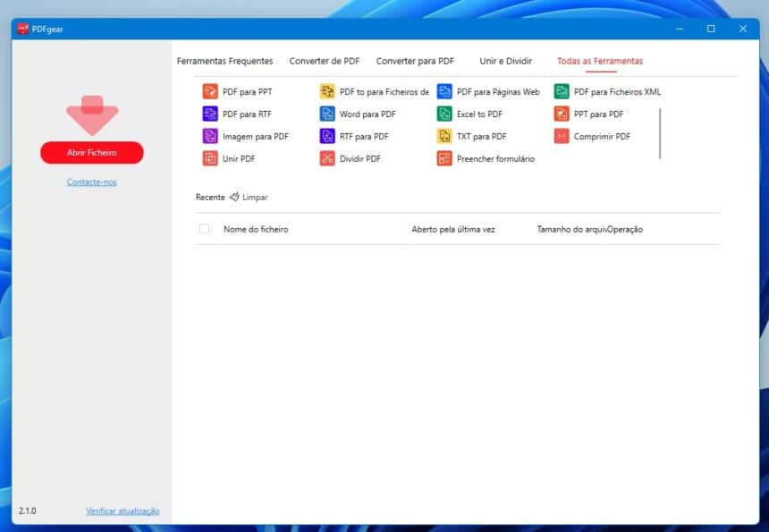Screen dimensions: 769x532
Task: Click the Unir PDF merge icon
Action: 210,158
